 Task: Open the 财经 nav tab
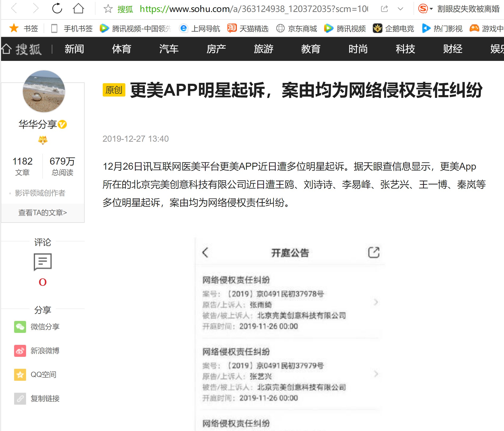coord(453,49)
